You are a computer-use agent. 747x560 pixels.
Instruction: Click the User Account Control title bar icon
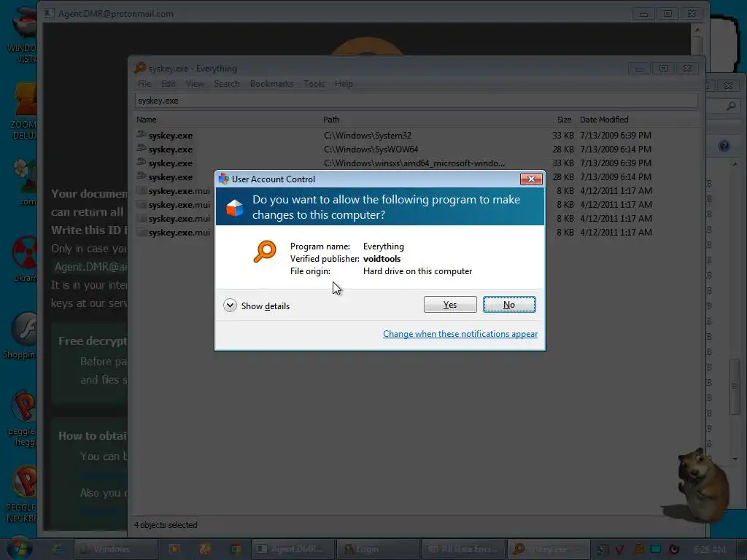tap(223, 179)
